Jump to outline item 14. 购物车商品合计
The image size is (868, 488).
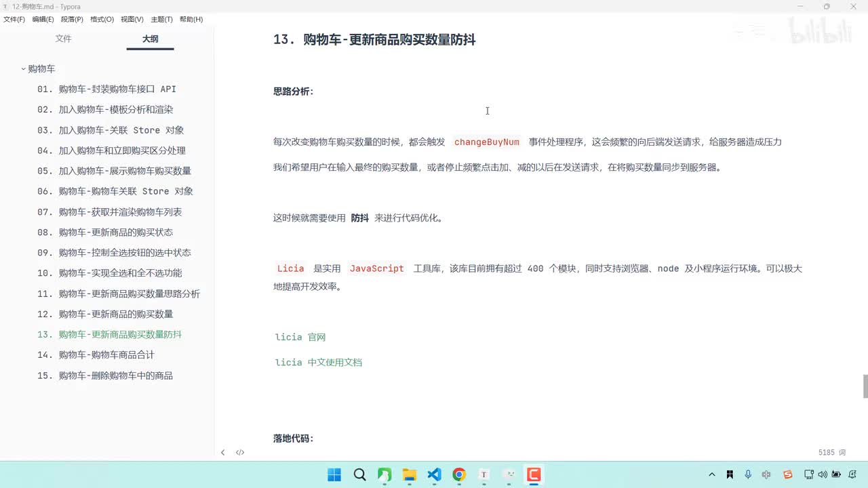tap(96, 355)
